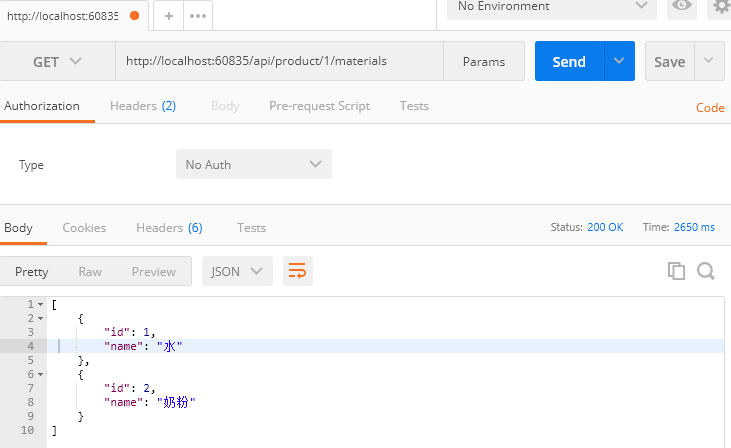Open the response Cookies tab
731x448 pixels.
tap(84, 228)
